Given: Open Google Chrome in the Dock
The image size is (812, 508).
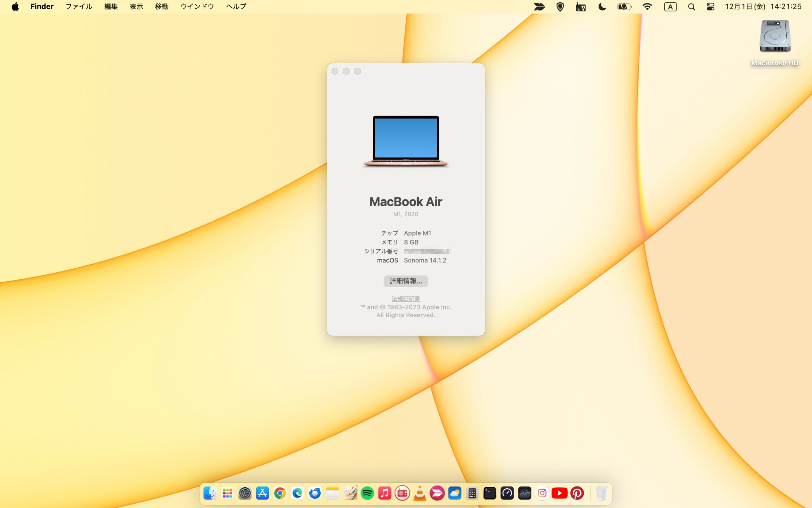Looking at the screenshot, I should tap(280, 493).
